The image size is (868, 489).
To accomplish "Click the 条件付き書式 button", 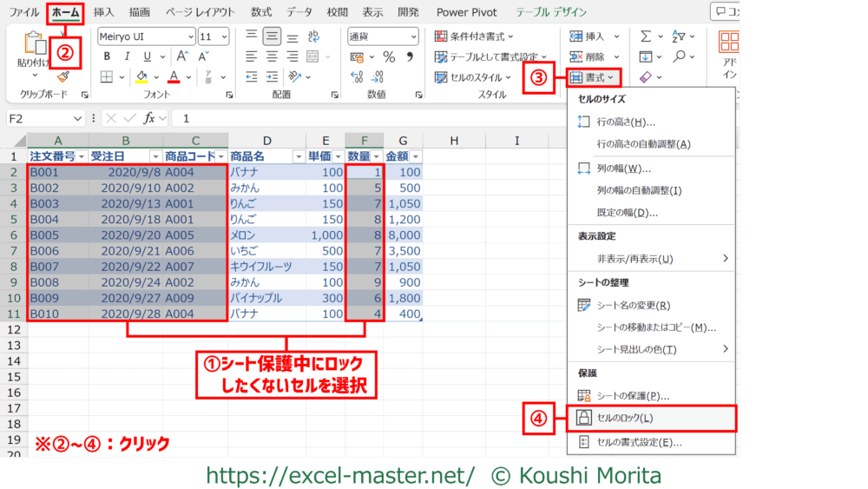I will 474,36.
